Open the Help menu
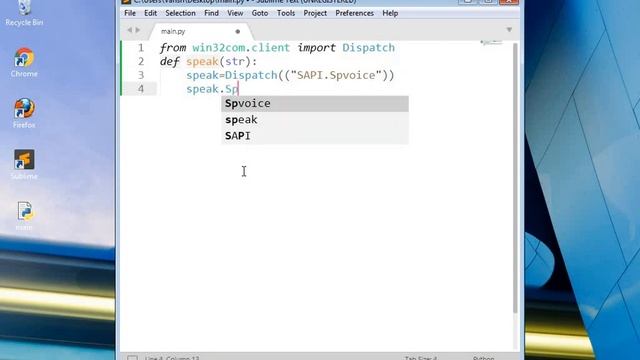The height and width of the screenshot is (360, 640). tap(390, 13)
